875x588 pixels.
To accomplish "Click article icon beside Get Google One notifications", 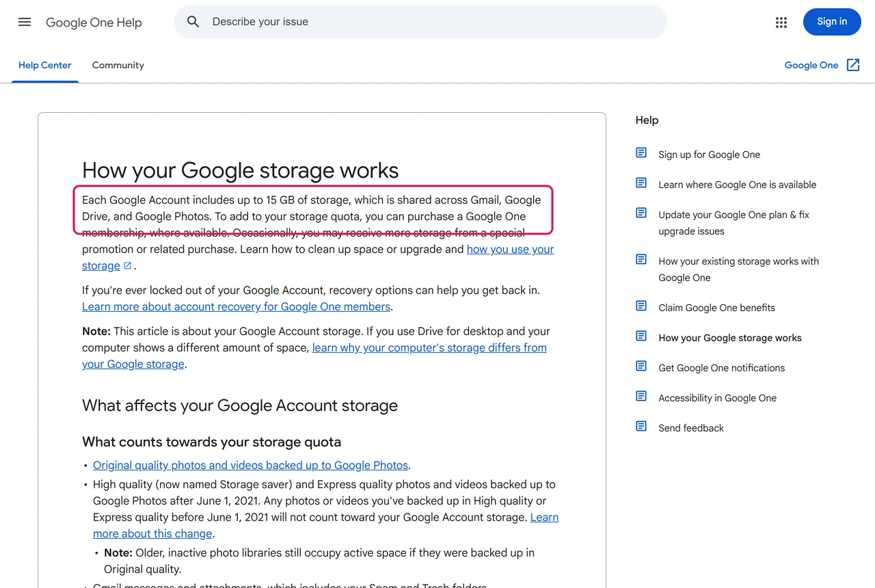I will point(641,366).
